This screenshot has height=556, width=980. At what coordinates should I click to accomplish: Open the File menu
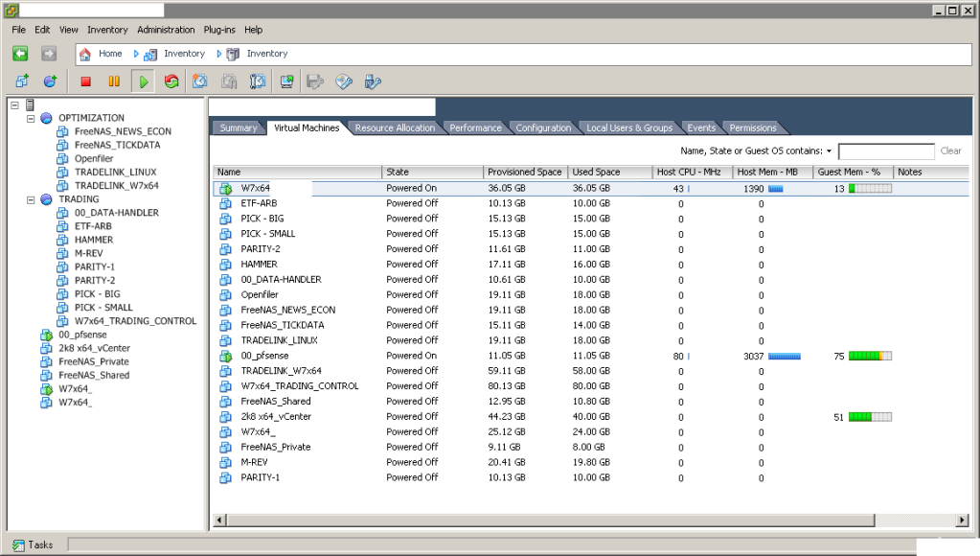tap(19, 30)
